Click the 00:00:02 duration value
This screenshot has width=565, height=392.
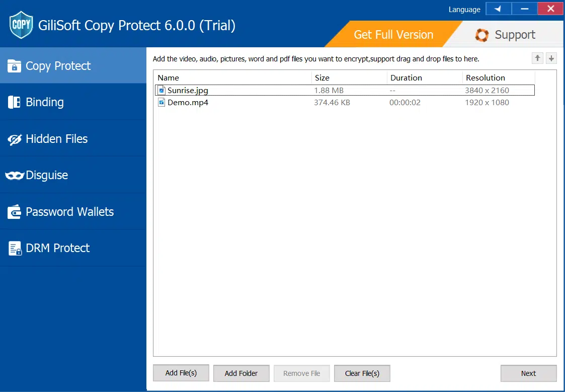405,102
